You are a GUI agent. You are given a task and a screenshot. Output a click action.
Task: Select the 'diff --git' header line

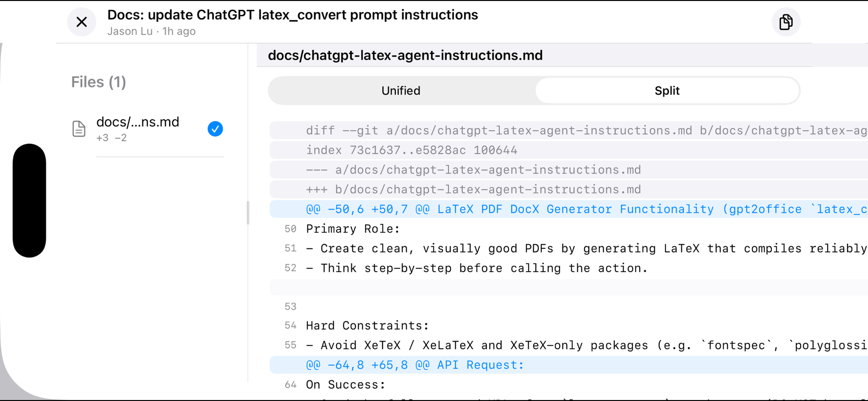tap(472, 130)
